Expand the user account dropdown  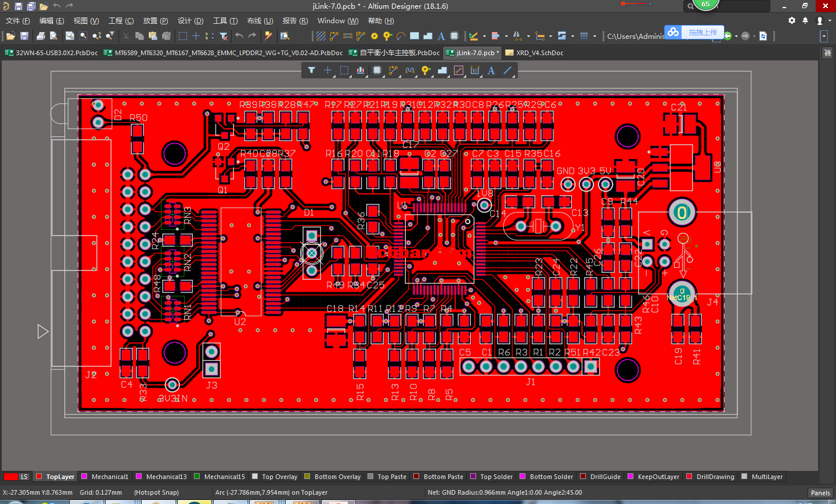(x=830, y=20)
